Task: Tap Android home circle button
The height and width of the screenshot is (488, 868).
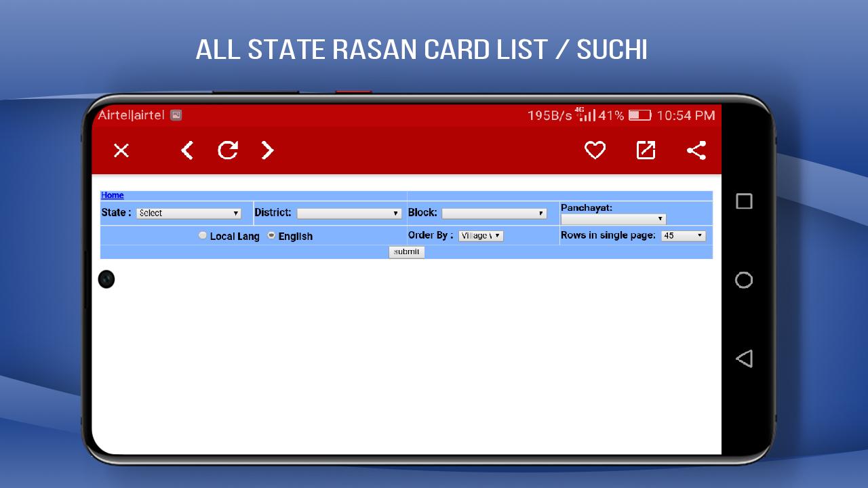Action: coord(744,280)
